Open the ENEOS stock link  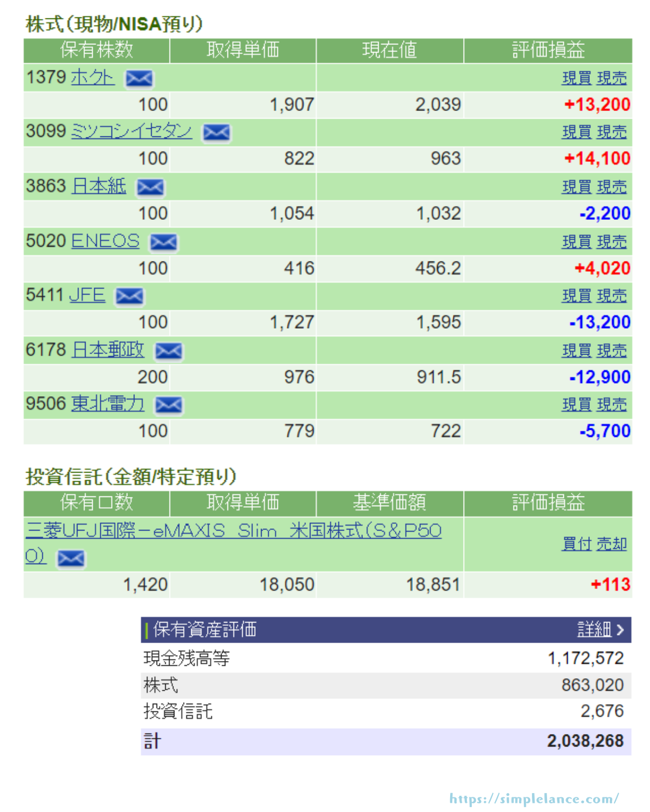[x=105, y=241]
